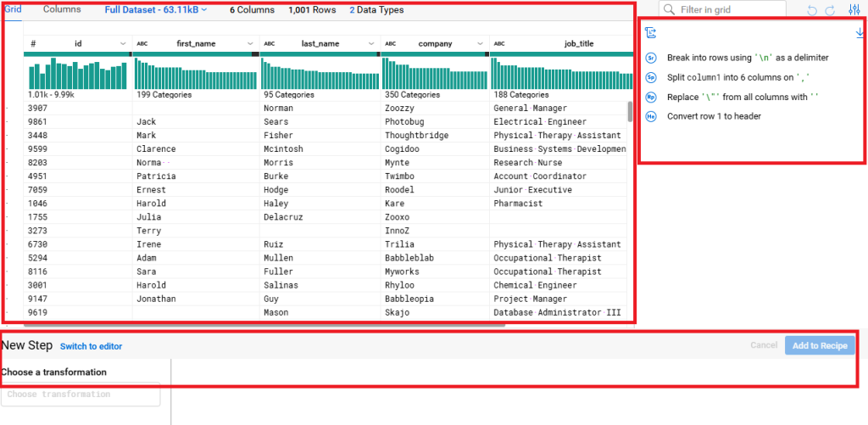Viewport: 868px width, 425px height.
Task: Click the 'Choose transformation' input field
Action: pyautogui.click(x=81, y=394)
